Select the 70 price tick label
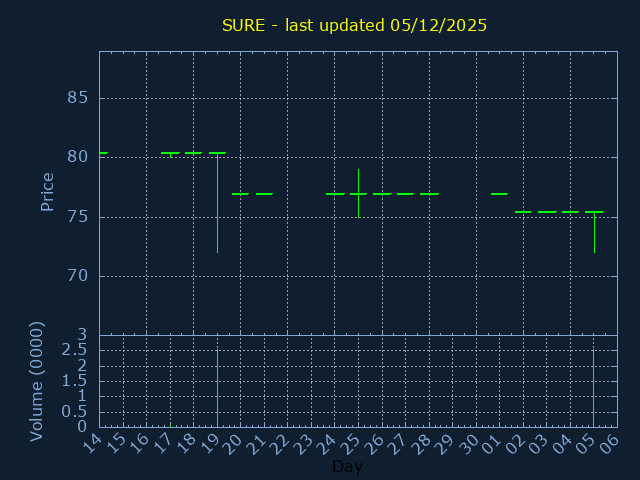Image resolution: width=640 pixels, height=480 pixels. (78, 276)
